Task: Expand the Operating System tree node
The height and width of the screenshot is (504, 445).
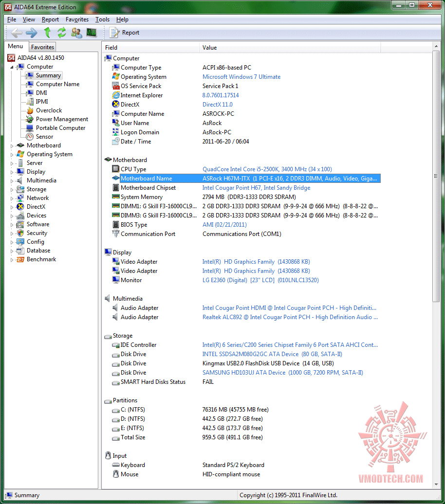Action: pos(12,154)
